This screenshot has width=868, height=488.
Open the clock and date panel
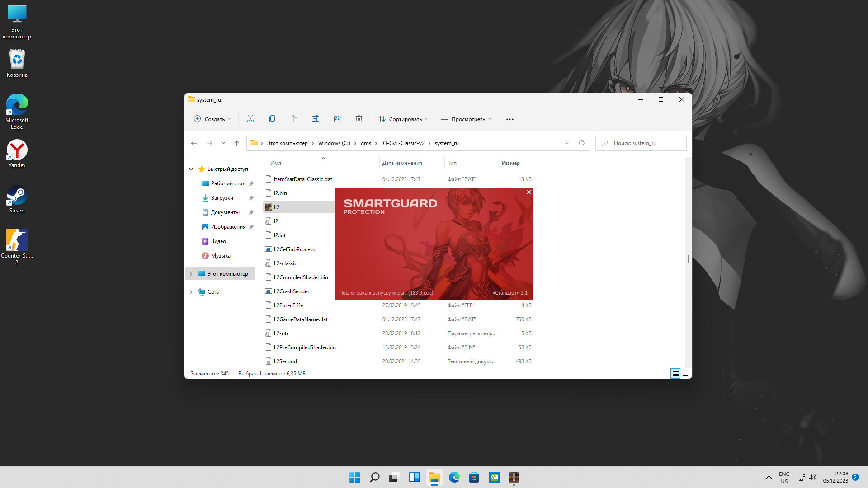[835, 477]
